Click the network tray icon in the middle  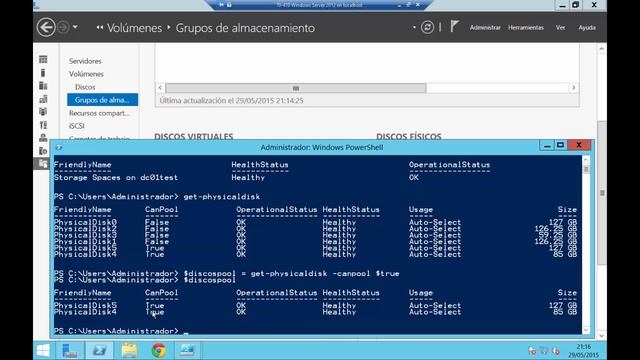click(x=544, y=350)
